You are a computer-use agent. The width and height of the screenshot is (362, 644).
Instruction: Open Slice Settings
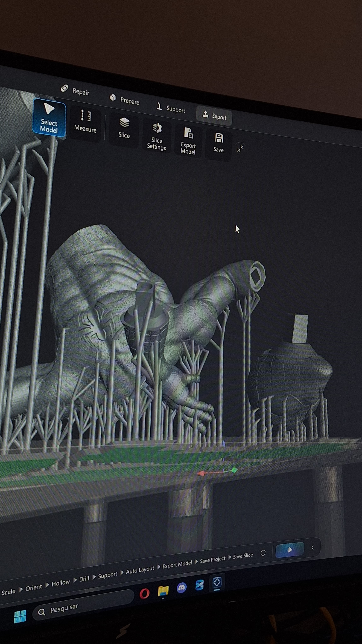157,137
